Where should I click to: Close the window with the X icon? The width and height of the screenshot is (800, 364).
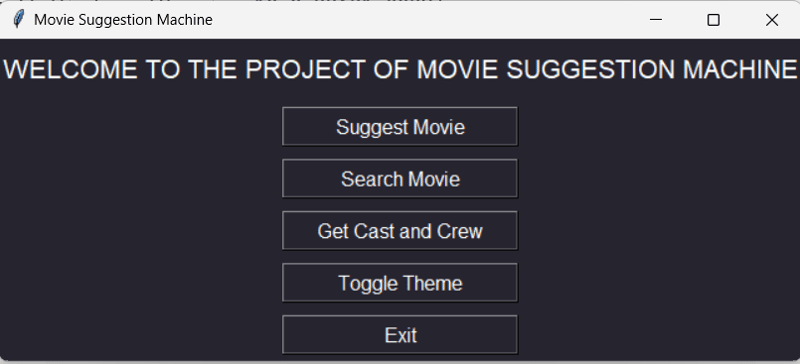771,20
